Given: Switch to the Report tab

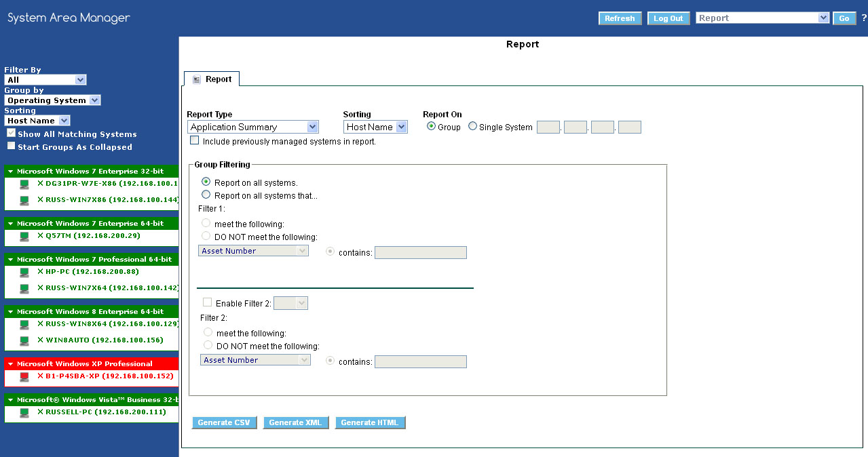Looking at the screenshot, I should [x=212, y=79].
